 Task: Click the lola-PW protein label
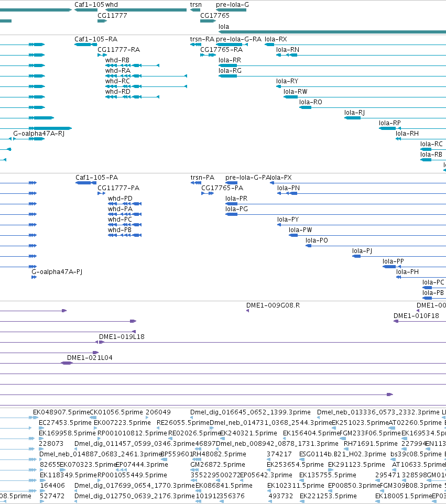tap(300, 230)
